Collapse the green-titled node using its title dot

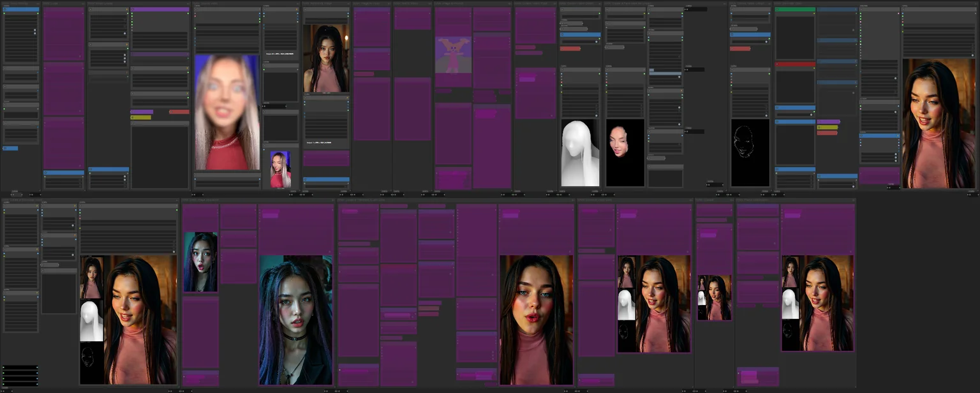777,10
